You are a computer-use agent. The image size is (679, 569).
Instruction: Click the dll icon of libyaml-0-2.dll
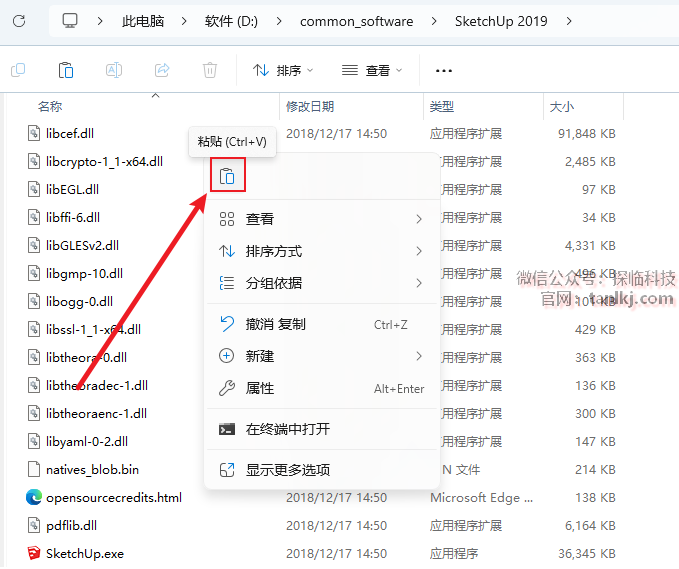pyautogui.click(x=34, y=441)
